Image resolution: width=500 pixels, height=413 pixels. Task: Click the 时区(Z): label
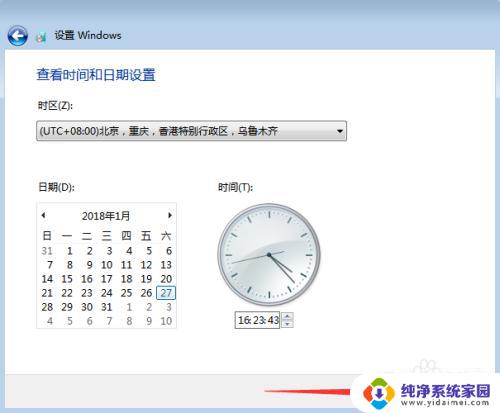click(x=55, y=106)
